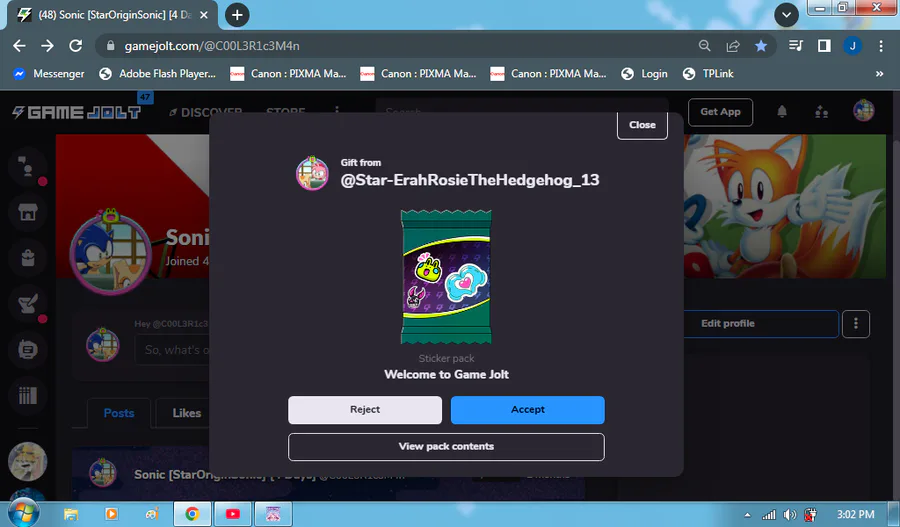Open notifications bell
This screenshot has height=527, width=900.
782,111
